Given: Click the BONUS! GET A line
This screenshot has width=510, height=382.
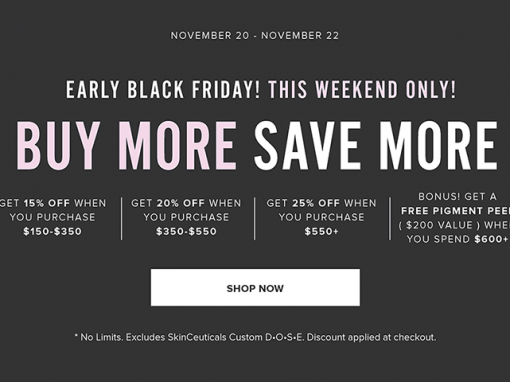Looking at the screenshot, I should pos(457,197).
